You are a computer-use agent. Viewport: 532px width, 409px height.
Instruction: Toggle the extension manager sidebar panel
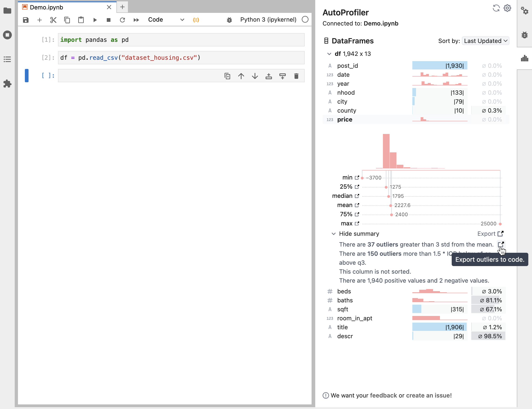click(x=7, y=84)
